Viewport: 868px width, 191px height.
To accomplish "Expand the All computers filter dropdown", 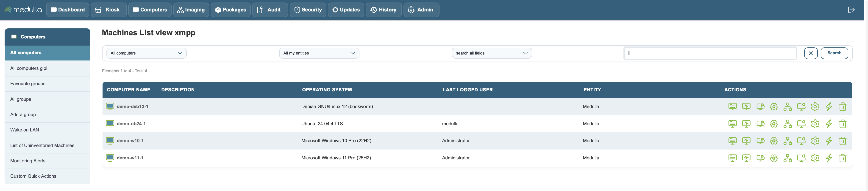I will click(146, 53).
